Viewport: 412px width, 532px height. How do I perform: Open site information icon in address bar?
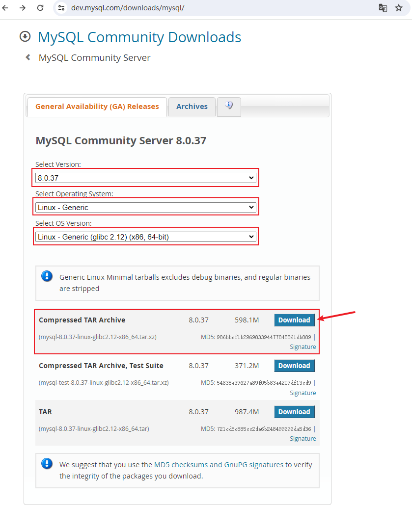(61, 7)
